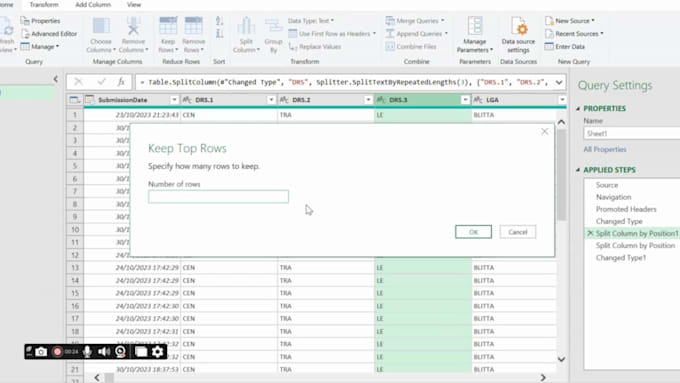
Task: Open DRS.2 column filter dropdown
Action: pyautogui.click(x=368, y=100)
